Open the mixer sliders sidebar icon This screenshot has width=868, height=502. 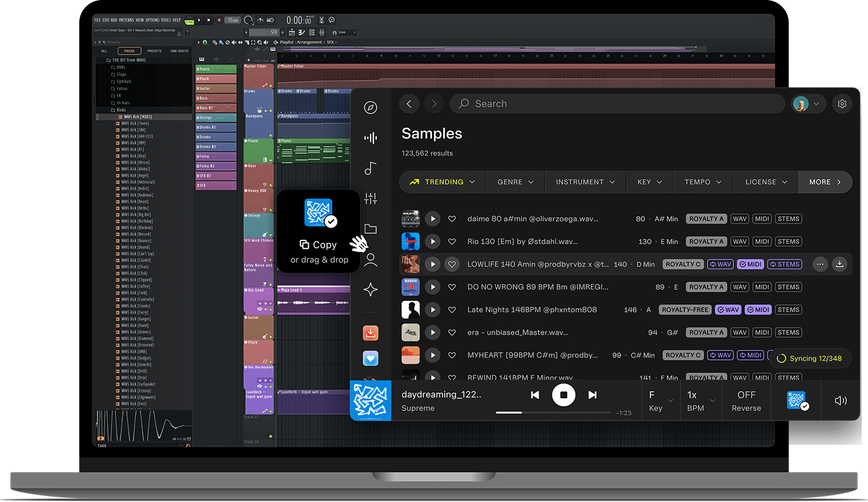point(371,198)
